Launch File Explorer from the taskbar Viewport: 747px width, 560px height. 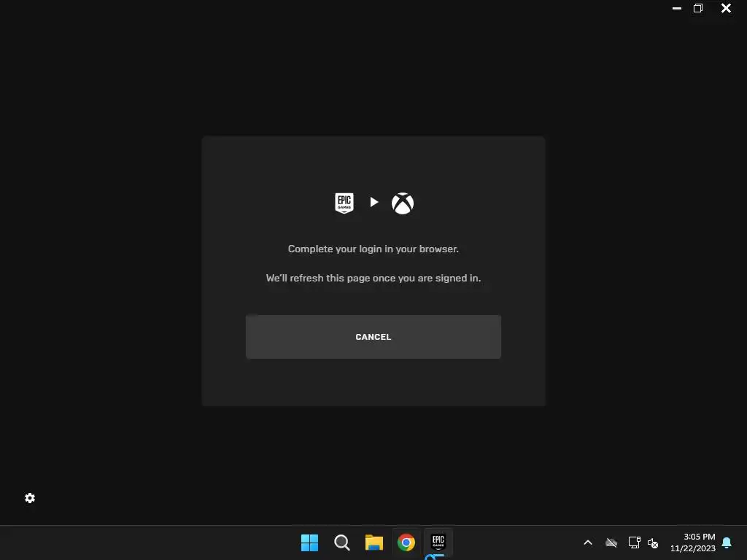[374, 542]
